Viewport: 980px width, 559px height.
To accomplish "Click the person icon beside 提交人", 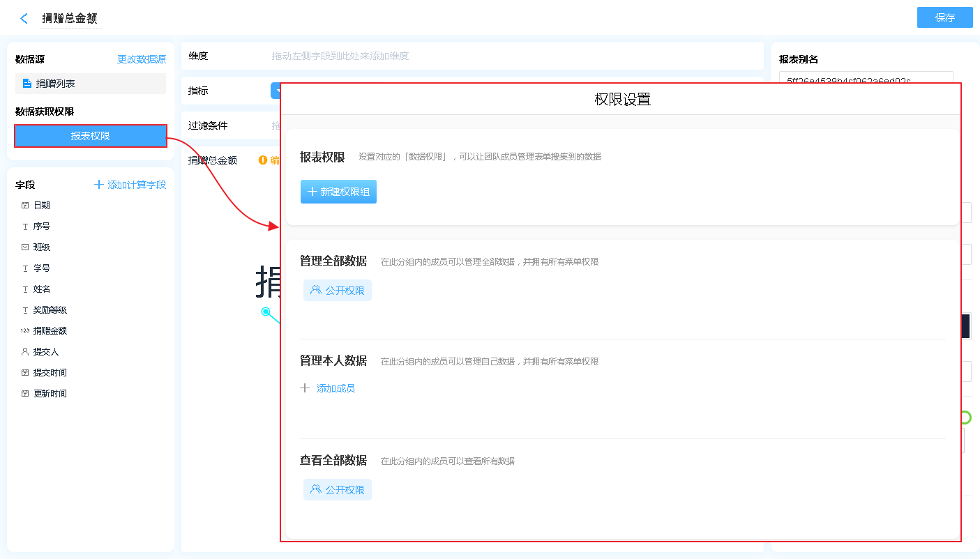I will pos(25,352).
